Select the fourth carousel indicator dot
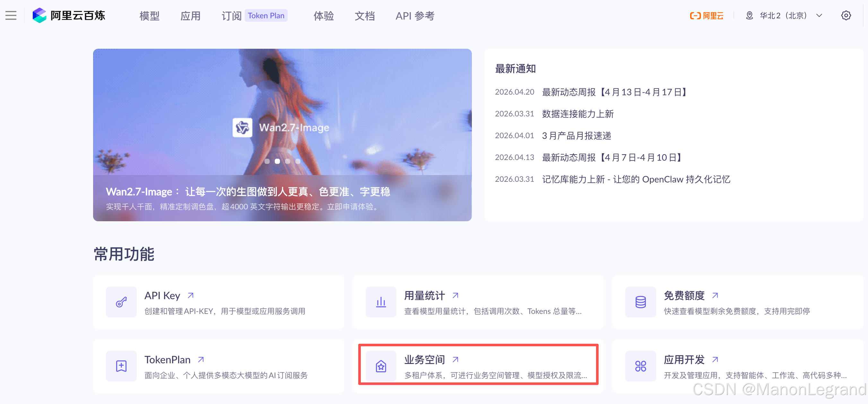Viewport: 868px width, 404px height. pos(298,161)
